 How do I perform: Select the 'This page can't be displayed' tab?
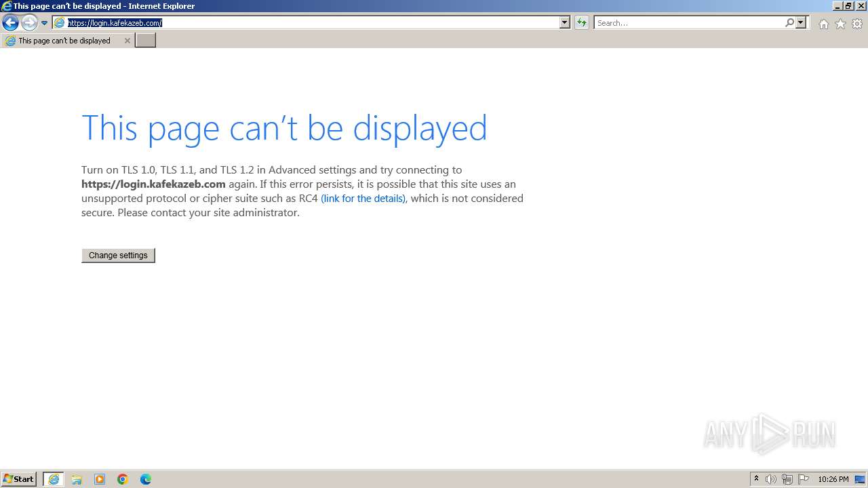point(66,41)
